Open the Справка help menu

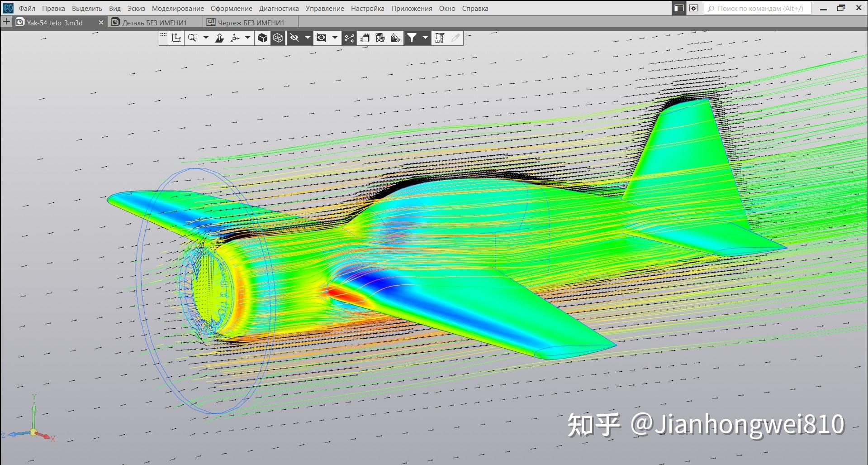[x=474, y=8]
